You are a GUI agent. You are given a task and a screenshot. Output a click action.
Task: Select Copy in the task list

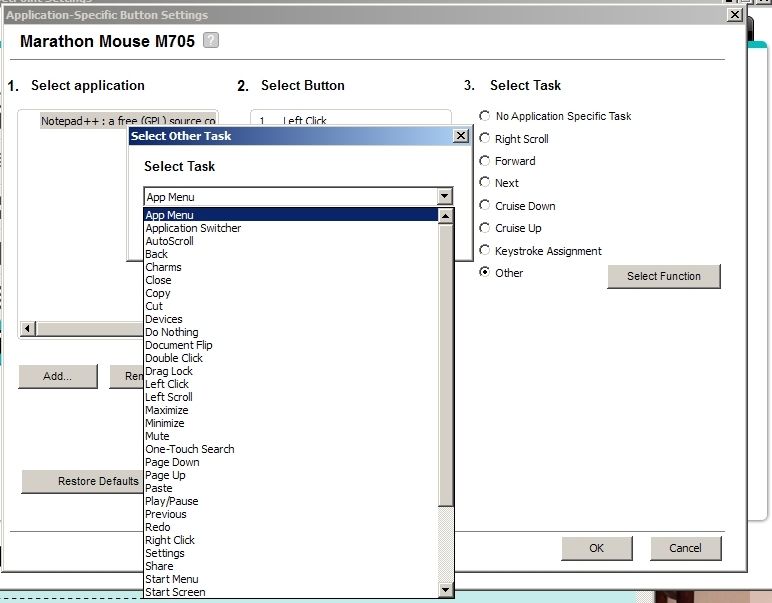[x=290, y=293]
